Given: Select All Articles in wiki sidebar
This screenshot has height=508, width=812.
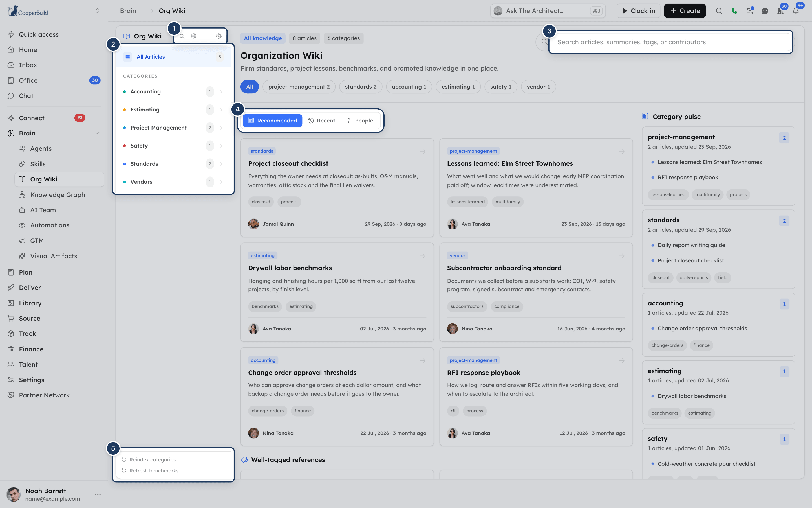Looking at the screenshot, I should point(173,57).
